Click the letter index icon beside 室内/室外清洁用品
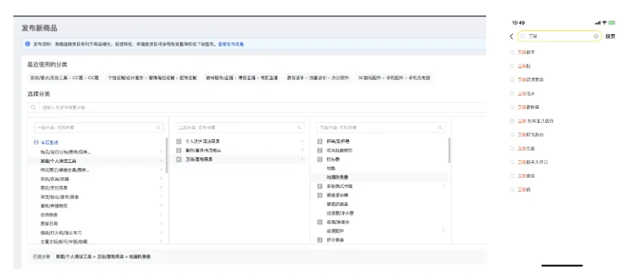This screenshot has width=644, height=280. [179, 150]
